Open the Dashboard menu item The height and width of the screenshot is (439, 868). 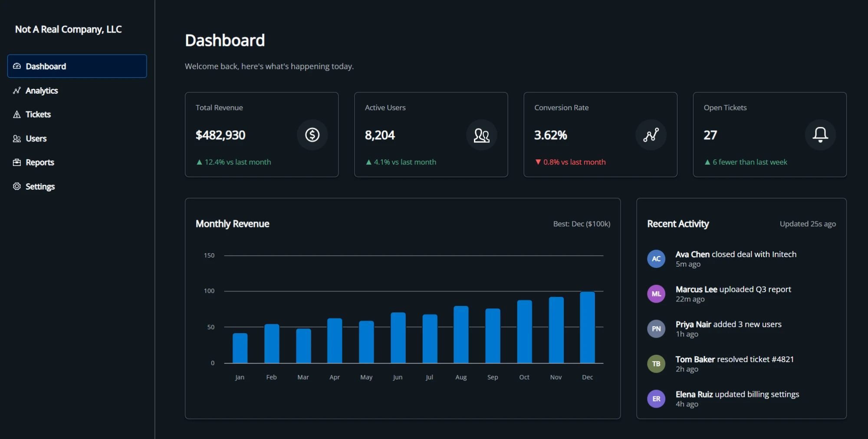(x=77, y=66)
